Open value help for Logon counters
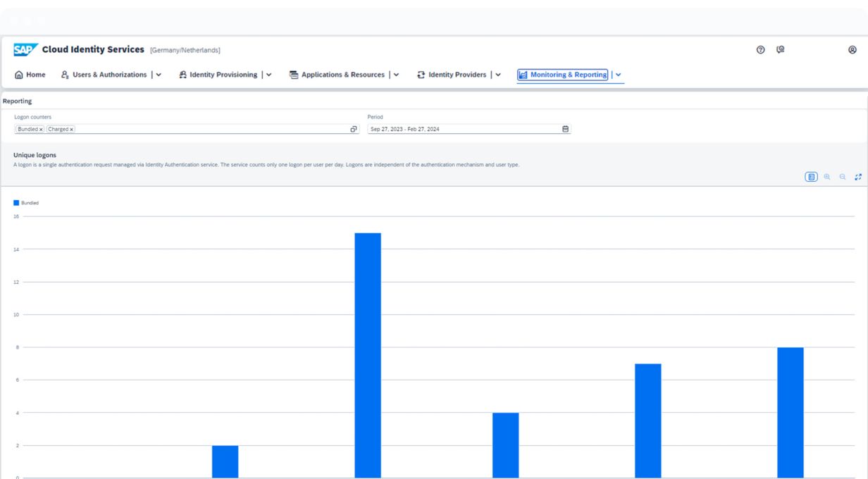This screenshot has height=479, width=868. [354, 129]
